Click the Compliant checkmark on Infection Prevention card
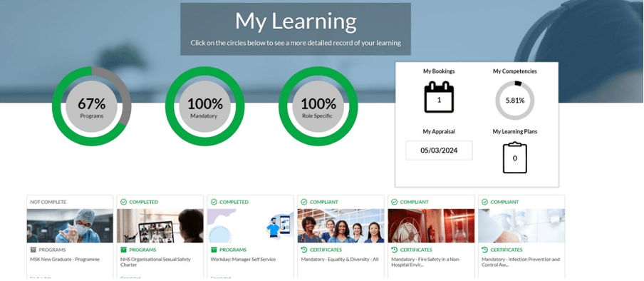Image resolution: width=644 pixels, height=281 pixels. pyautogui.click(x=484, y=202)
